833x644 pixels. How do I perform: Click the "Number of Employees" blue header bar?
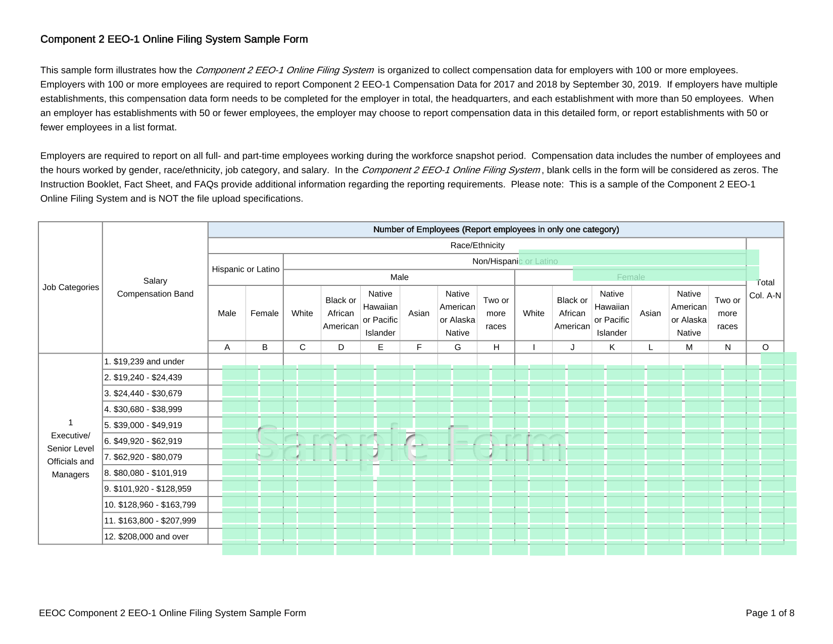click(x=496, y=229)
